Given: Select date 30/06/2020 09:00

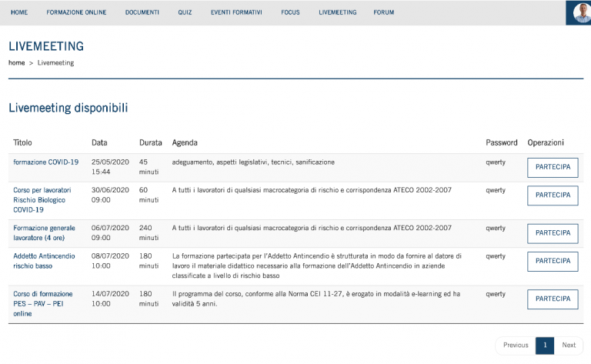Looking at the screenshot, I should pyautogui.click(x=110, y=195).
